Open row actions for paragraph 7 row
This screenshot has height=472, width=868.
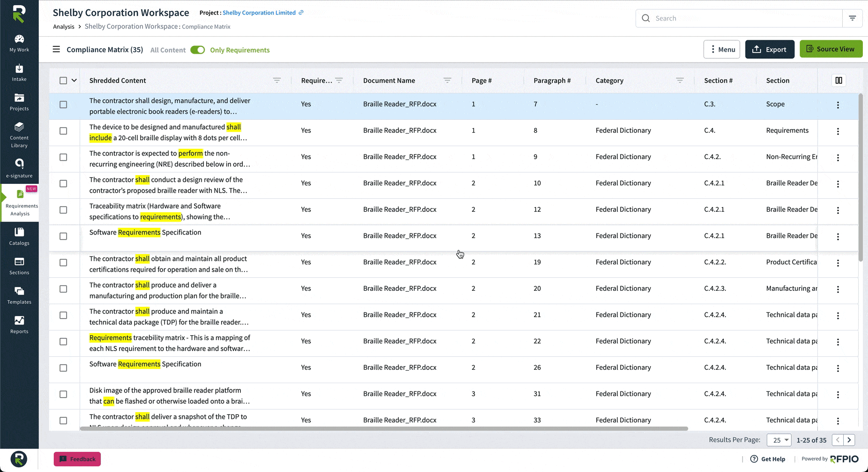pos(838,105)
